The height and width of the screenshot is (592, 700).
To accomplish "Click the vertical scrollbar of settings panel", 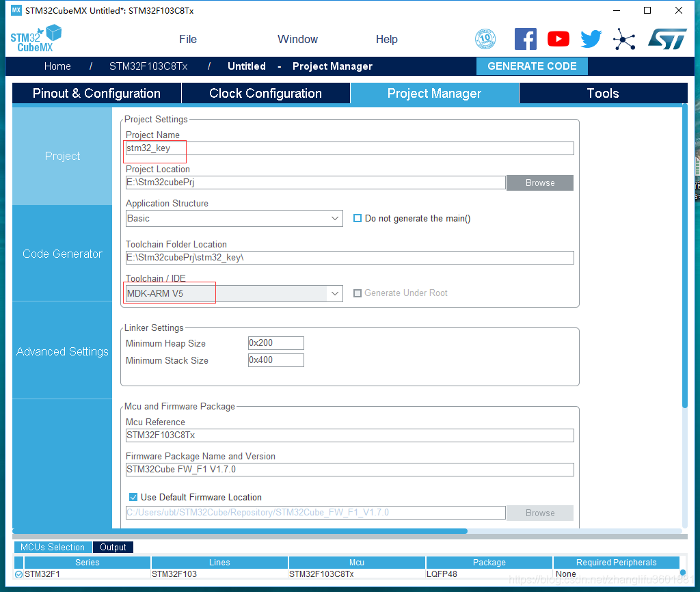I will point(685,256).
